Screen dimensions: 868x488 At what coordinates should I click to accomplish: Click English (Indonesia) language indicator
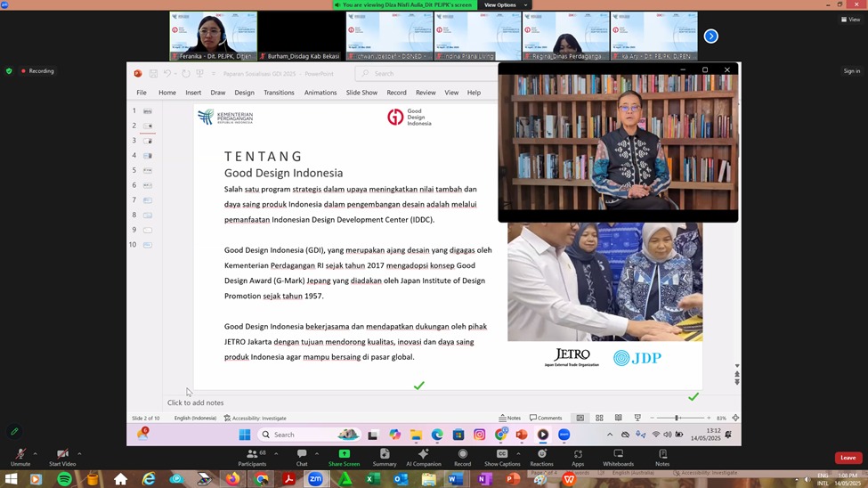195,419
